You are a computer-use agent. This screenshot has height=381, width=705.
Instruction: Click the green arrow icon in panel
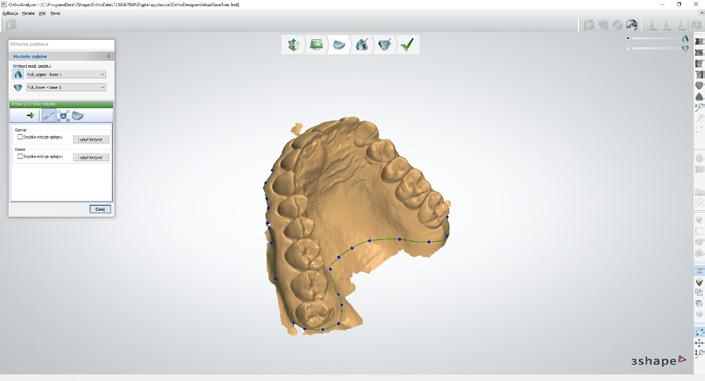click(30, 116)
